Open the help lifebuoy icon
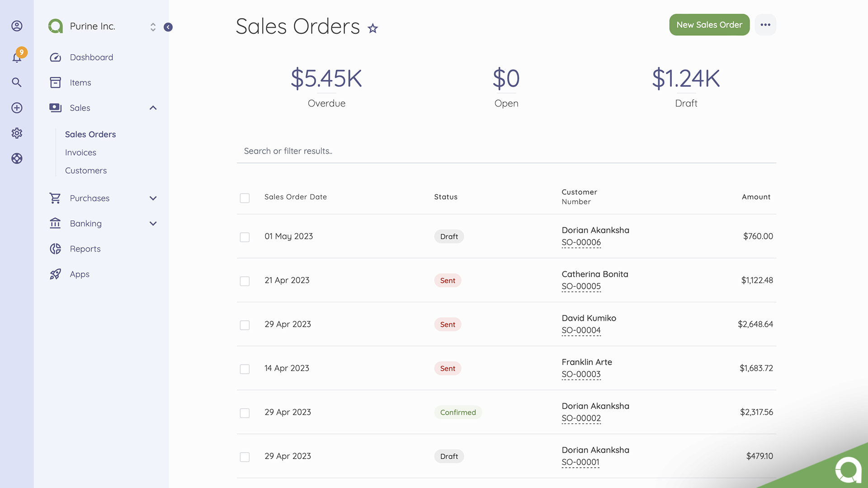The height and width of the screenshot is (488, 868). coord(17,158)
